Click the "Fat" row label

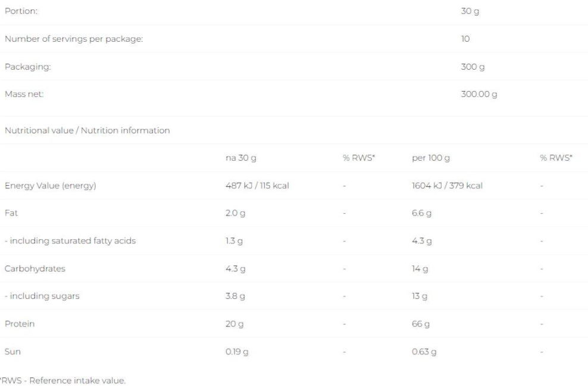[x=8, y=214]
